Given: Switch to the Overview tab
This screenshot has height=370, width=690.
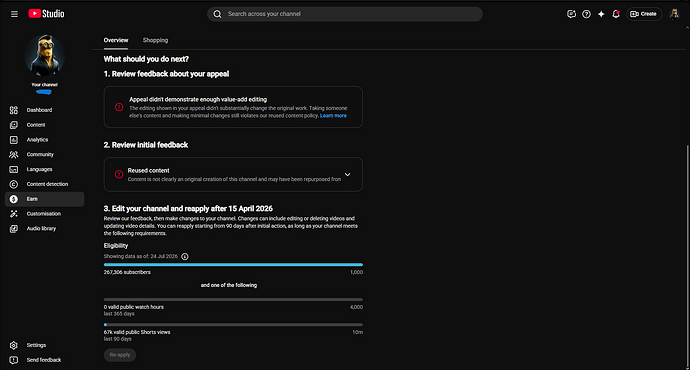Looking at the screenshot, I should point(116,40).
